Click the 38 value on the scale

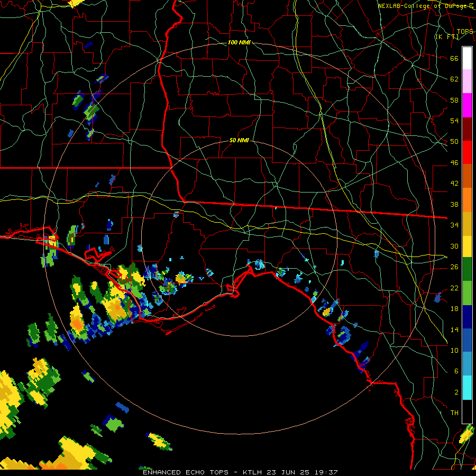[x=454, y=204]
